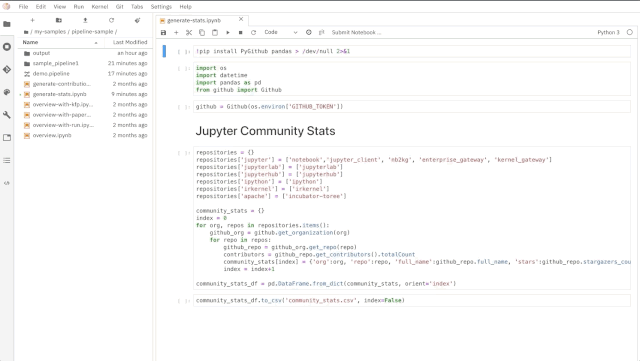The height and width of the screenshot is (361, 640).
Task: Click into the repositories code cell
Action: point(412,218)
